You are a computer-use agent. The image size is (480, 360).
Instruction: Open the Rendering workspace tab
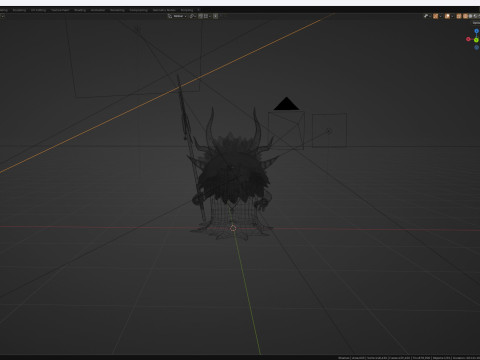pos(117,10)
